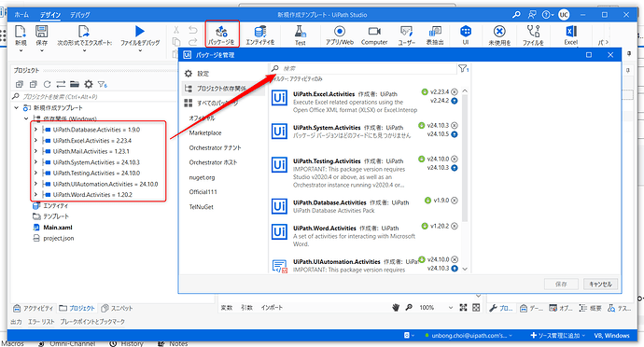This screenshot has height=347, width=644.
Task: Expand UiPath.Database.Activities dependency node
Action: pyautogui.click(x=35, y=130)
